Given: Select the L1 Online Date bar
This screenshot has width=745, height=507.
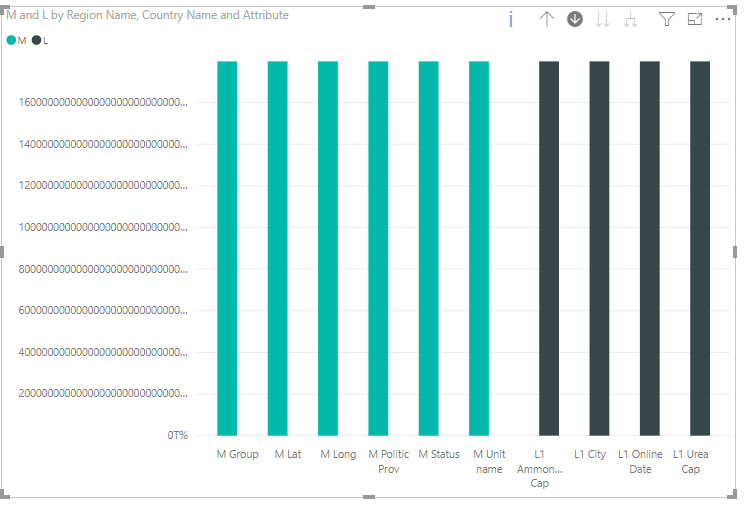Looking at the screenshot, I should tap(649, 248).
